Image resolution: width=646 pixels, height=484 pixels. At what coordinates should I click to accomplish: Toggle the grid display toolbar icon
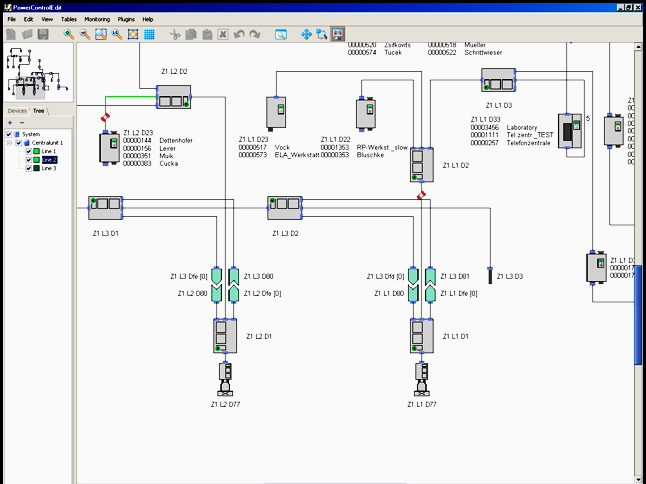148,34
